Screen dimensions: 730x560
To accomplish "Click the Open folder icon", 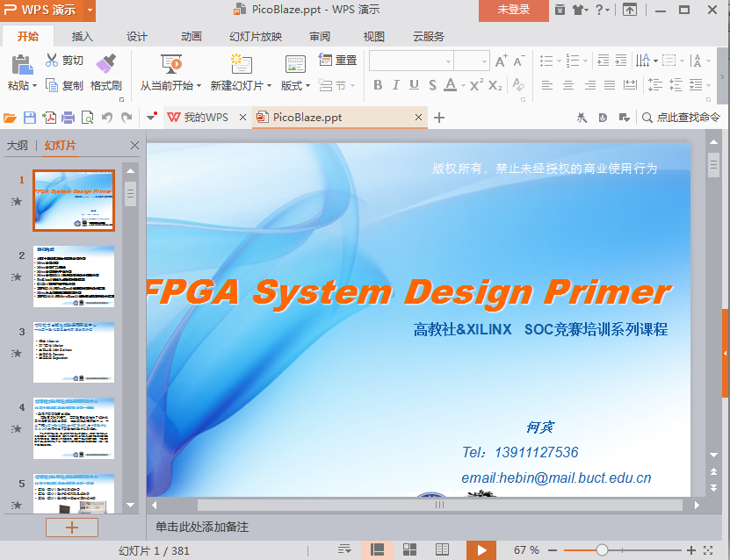I will 10,118.
